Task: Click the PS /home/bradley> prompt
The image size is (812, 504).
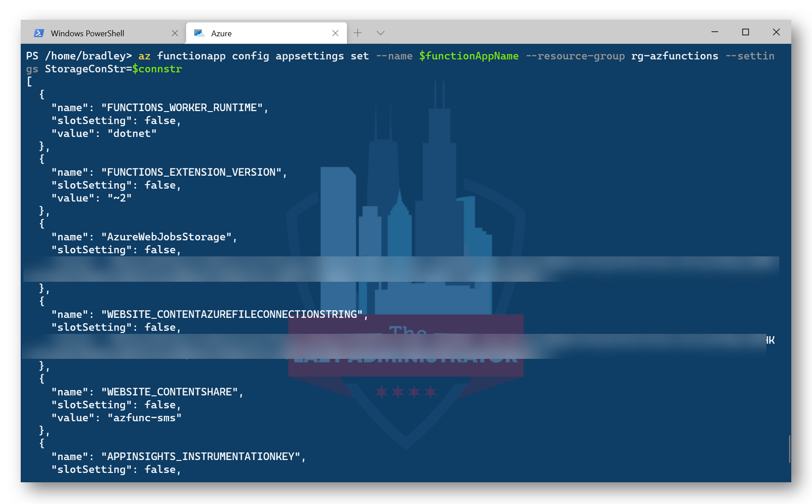Action: pyautogui.click(x=79, y=56)
